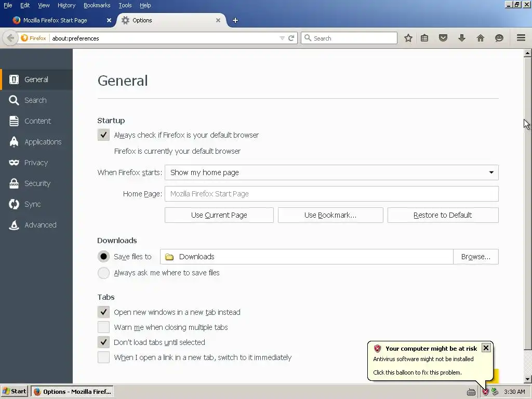Viewport: 532px width, 399px height.
Task: Open the Hello chat smiley icon
Action: tap(499, 38)
